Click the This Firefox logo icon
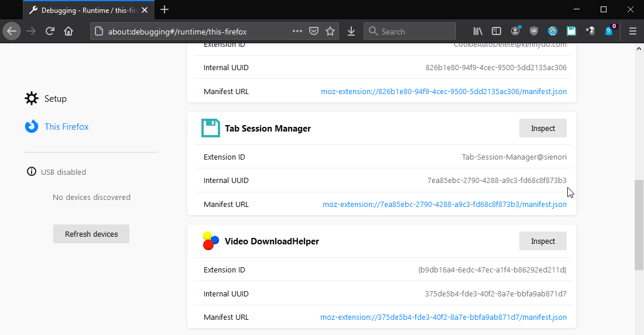This screenshot has width=644, height=335. click(32, 126)
